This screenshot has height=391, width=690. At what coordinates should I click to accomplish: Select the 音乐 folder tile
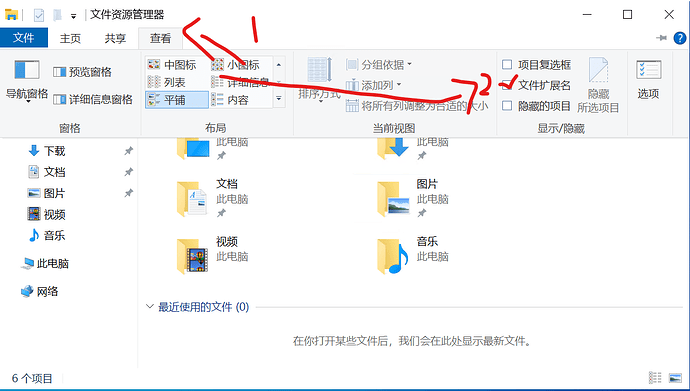point(414,256)
